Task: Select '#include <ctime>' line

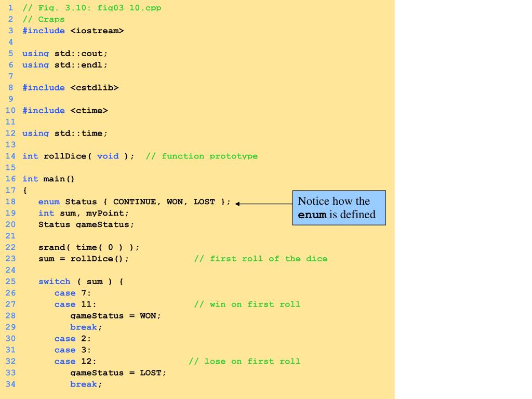Action: (x=65, y=111)
